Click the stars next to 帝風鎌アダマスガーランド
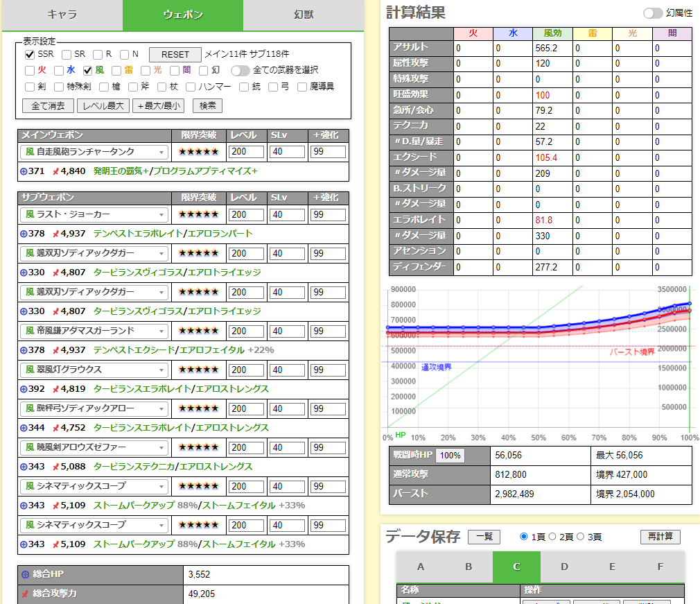700x604 pixels. (x=199, y=331)
